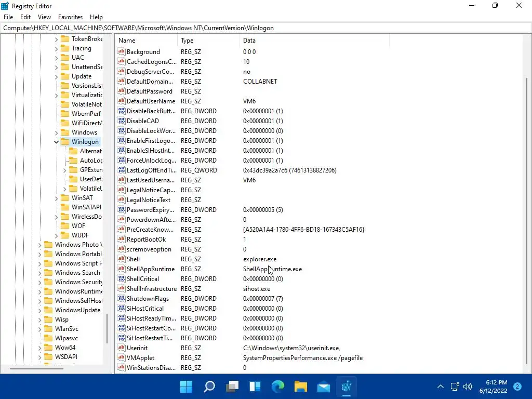Expand the TokenBroker tree node
This screenshot has height=399, width=532.
pos(56,39)
